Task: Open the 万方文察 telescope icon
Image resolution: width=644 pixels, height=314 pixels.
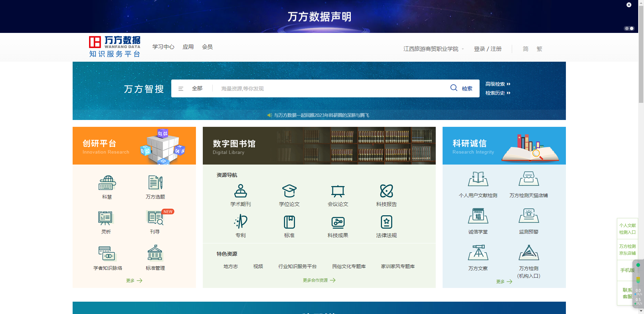Action: point(478,253)
